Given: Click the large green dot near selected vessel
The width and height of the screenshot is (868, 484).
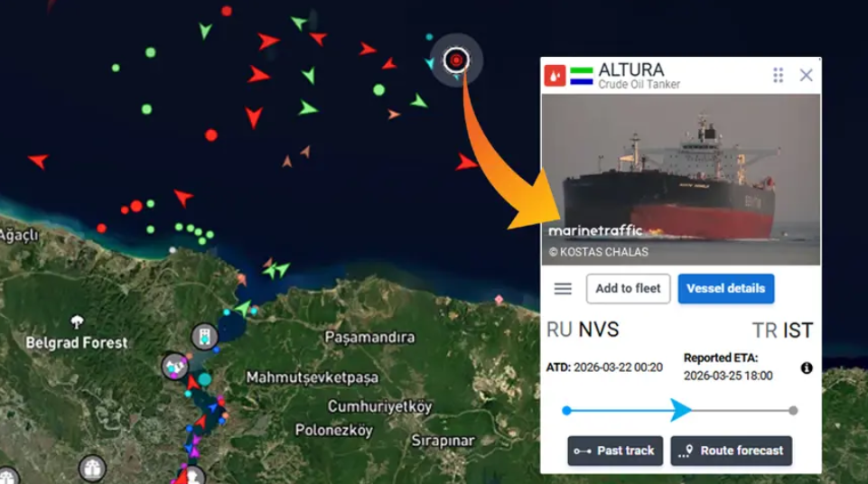Looking at the screenshot, I should [378, 89].
